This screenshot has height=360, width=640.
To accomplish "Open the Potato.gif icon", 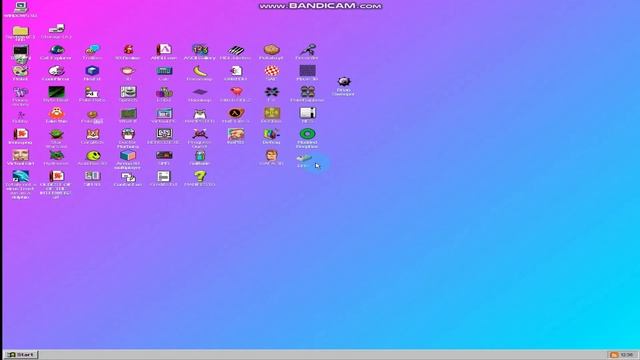I will click(x=271, y=50).
